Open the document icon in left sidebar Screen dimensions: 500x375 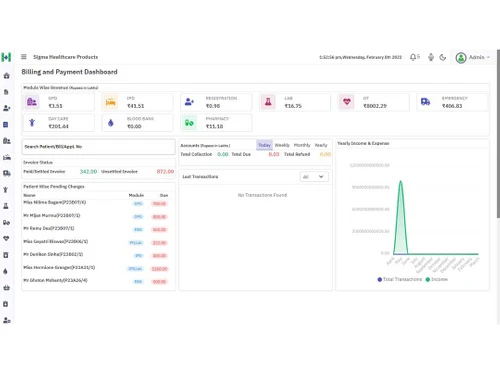click(x=6, y=92)
